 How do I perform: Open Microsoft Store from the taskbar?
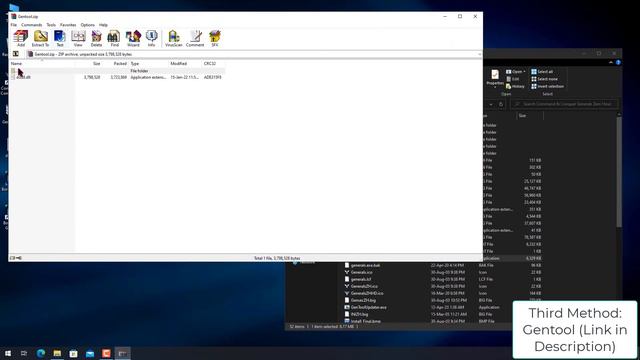click(x=73, y=353)
